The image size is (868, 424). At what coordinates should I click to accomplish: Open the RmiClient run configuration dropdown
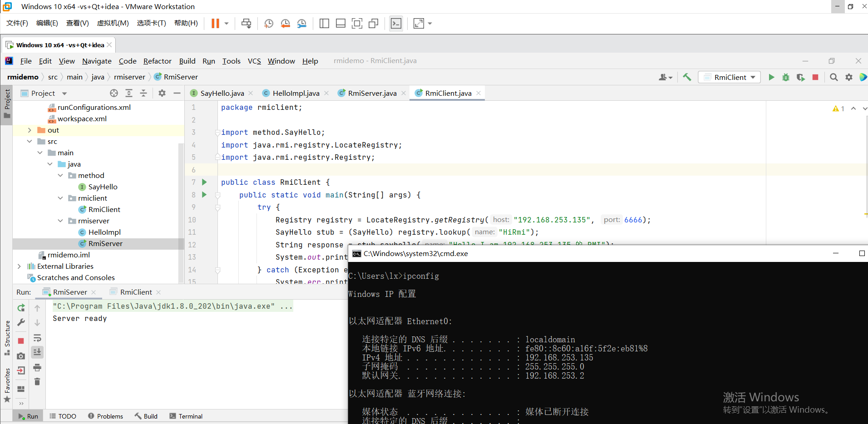729,77
